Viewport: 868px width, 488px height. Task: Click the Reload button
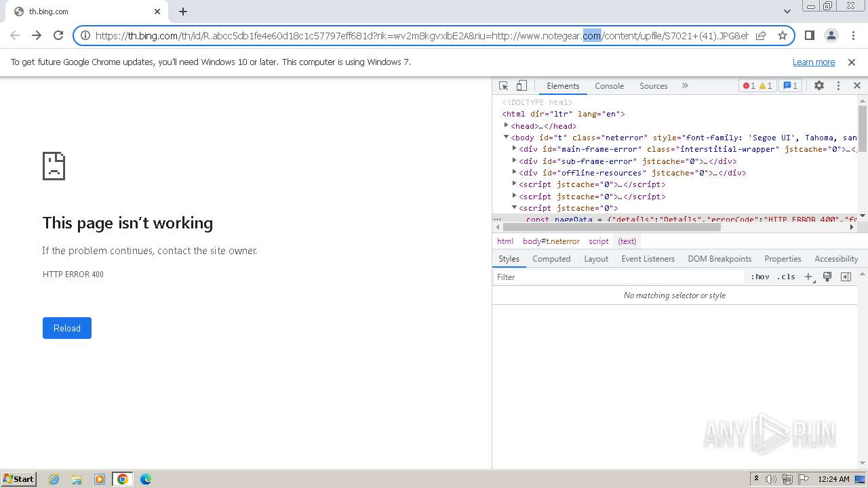[67, 328]
